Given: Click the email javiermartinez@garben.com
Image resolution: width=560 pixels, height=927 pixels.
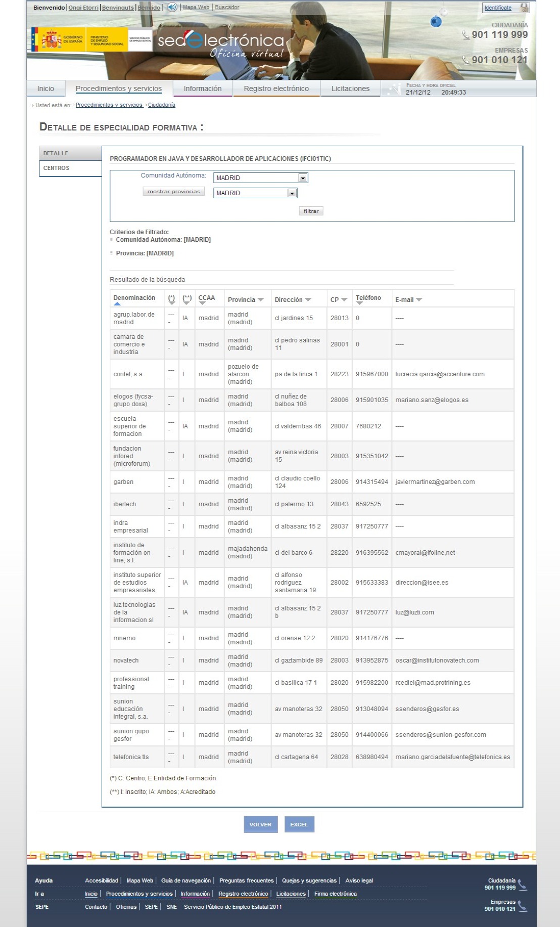Looking at the screenshot, I should click(x=435, y=482).
